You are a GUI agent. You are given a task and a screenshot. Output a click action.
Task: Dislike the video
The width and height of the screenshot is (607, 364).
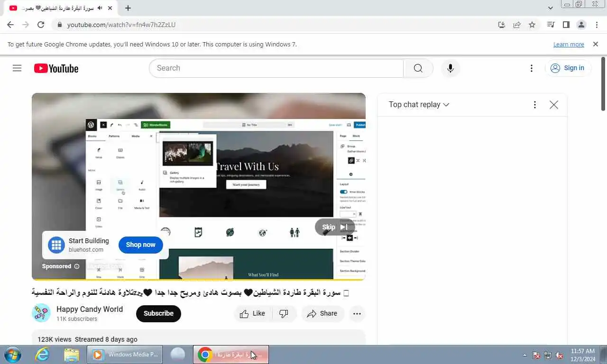tap(284, 314)
